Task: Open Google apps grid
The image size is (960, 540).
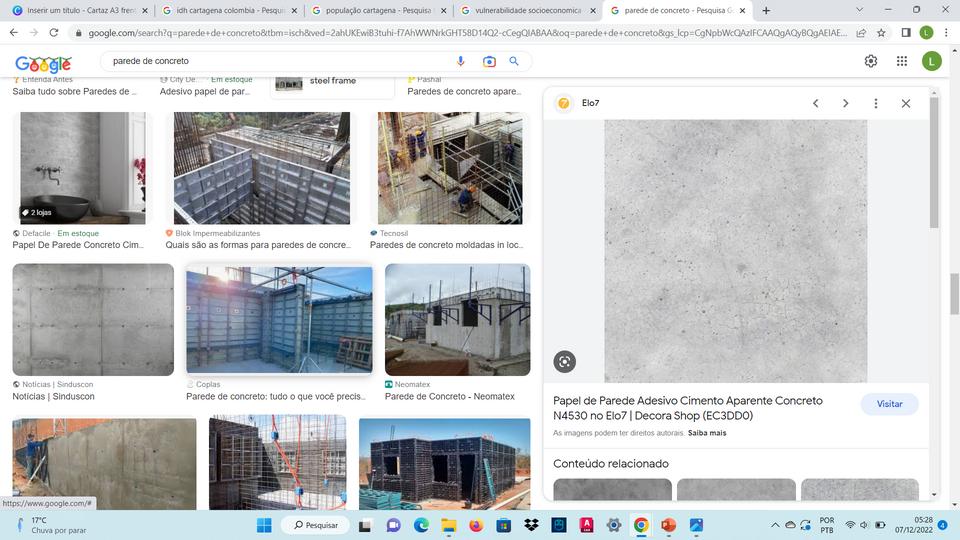Action: coord(902,61)
